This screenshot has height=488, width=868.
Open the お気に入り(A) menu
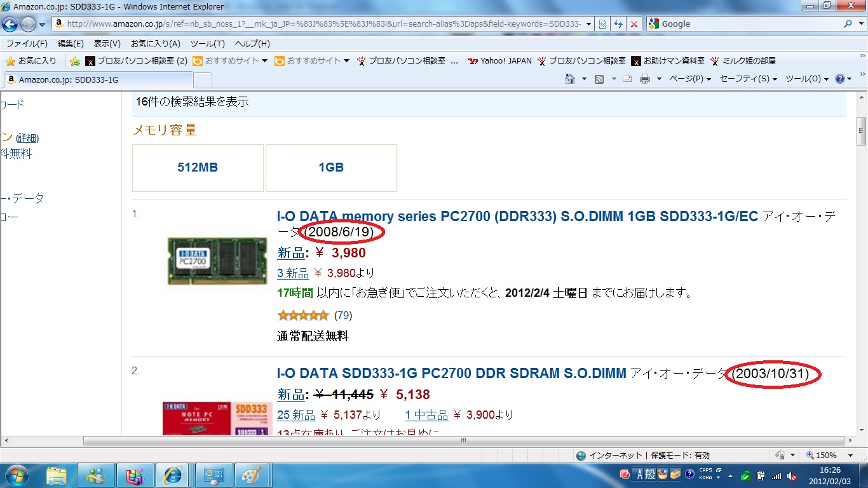tap(156, 44)
